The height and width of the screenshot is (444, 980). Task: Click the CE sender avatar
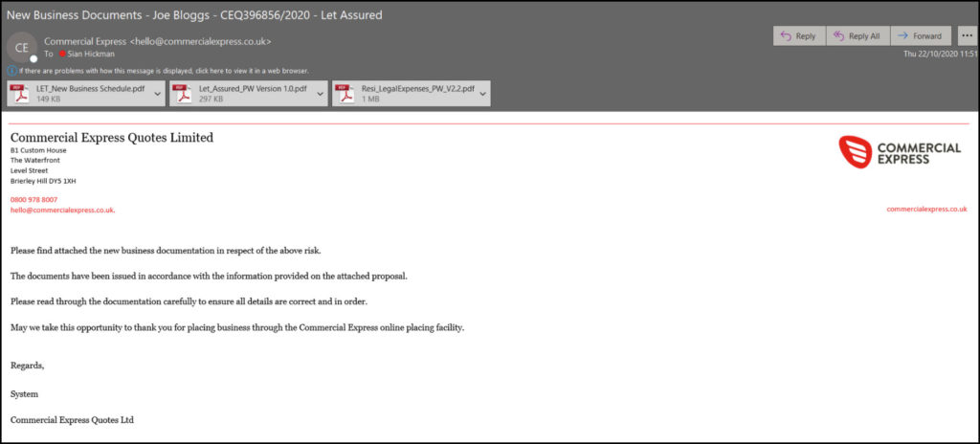click(21, 47)
